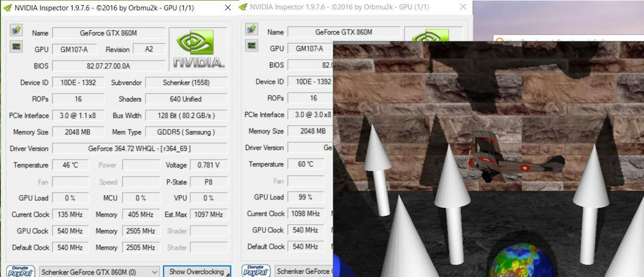This screenshot has height=277, width=644.
Task: Click the biplane in the 3D render window
Action: pyautogui.click(x=516, y=157)
